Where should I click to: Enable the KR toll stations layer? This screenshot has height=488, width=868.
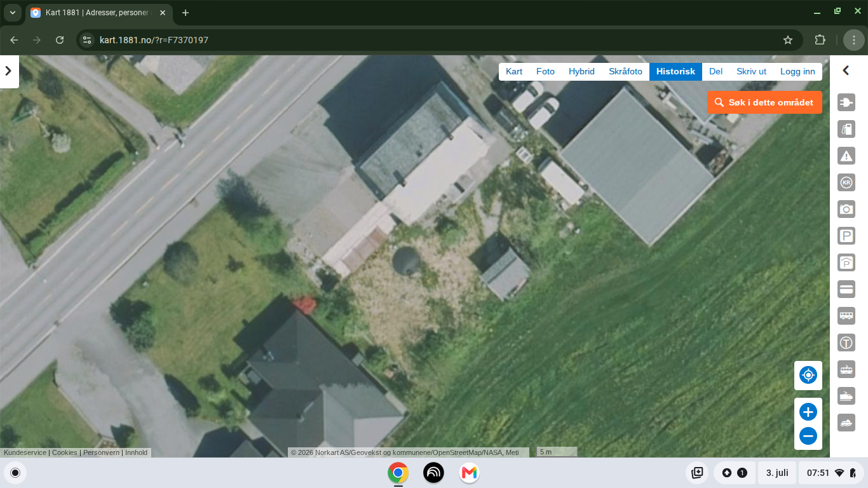(846, 182)
